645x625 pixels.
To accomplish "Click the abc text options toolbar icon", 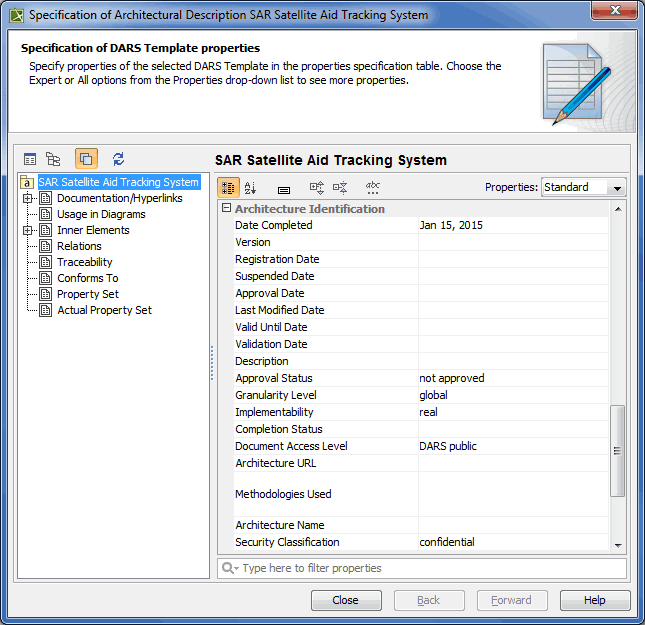I will [373, 187].
